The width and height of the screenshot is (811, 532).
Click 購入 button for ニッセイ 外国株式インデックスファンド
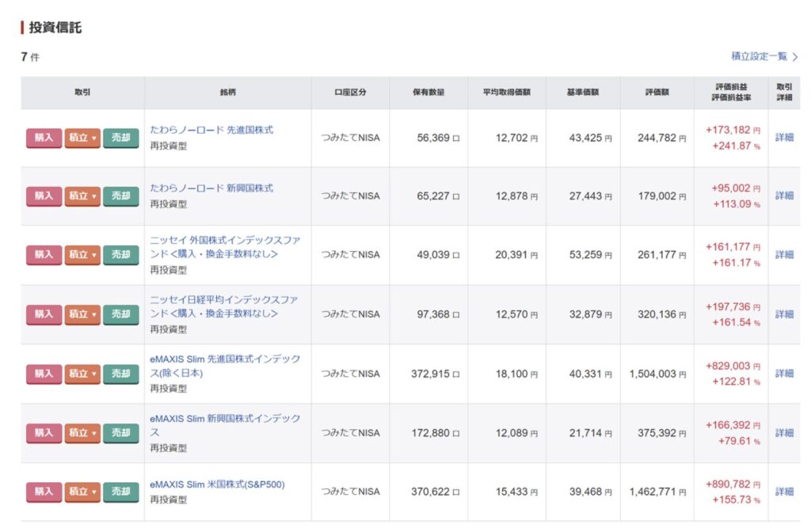[x=44, y=255]
